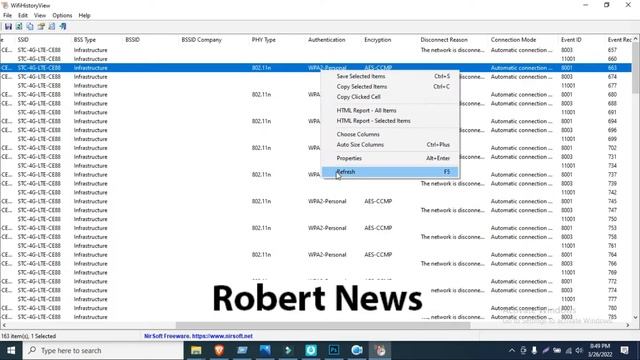The image size is (640, 360).
Task: Click the Save Selected Items toolbar icon
Action: click(8, 27)
